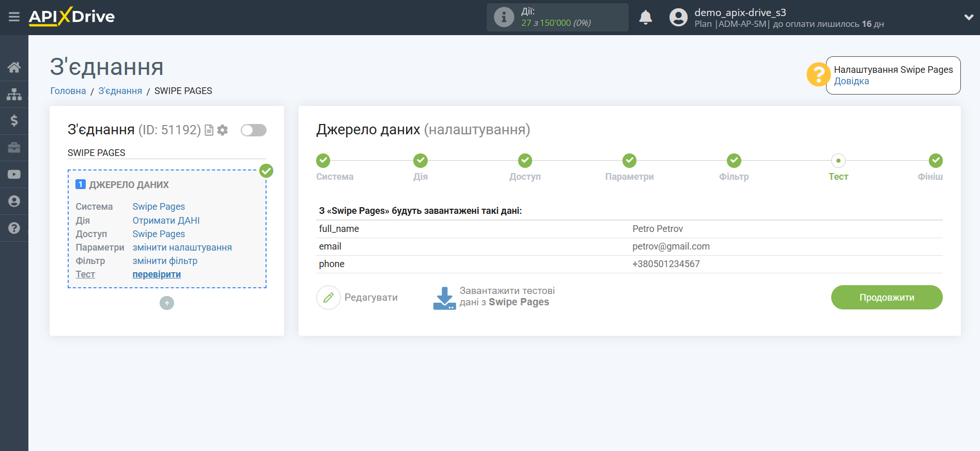
Task: Expand the account dropdown chevron
Action: pos(969,17)
